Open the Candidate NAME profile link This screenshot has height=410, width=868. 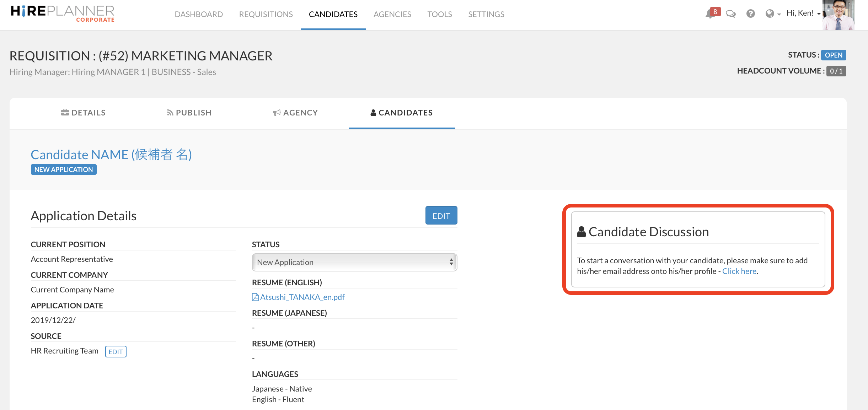(x=111, y=155)
